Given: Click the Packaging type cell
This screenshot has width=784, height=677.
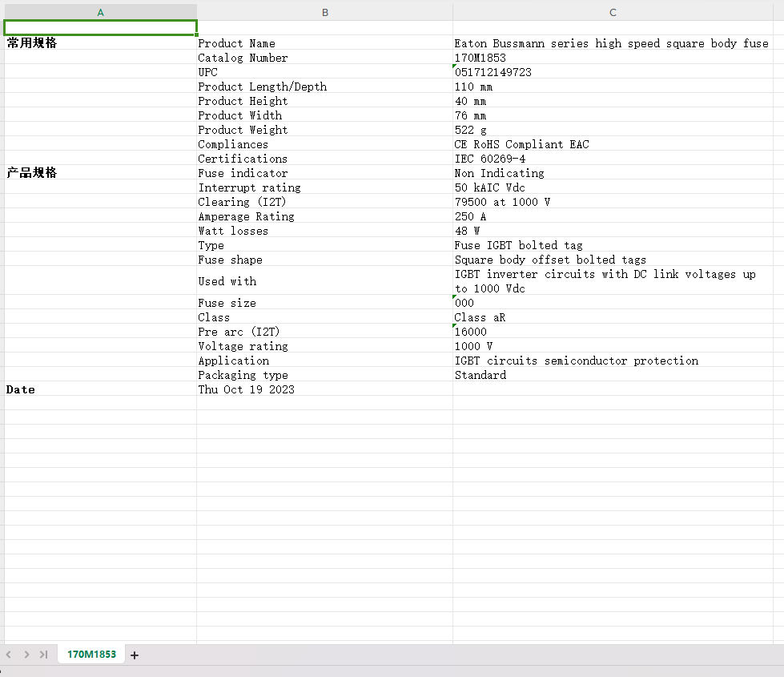Looking at the screenshot, I should pos(325,375).
